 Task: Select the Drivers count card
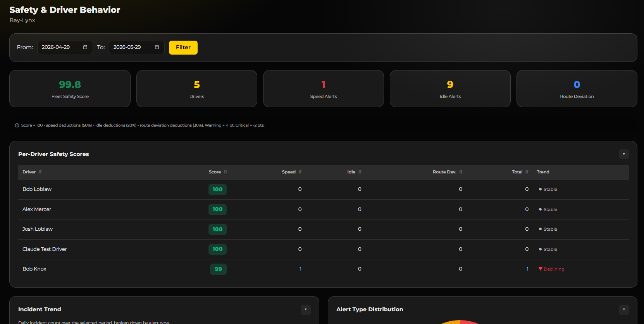tap(197, 89)
